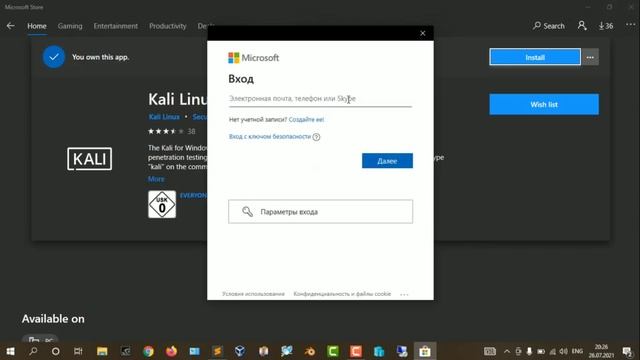
Task: Click the Install button in the Store
Action: point(535,57)
